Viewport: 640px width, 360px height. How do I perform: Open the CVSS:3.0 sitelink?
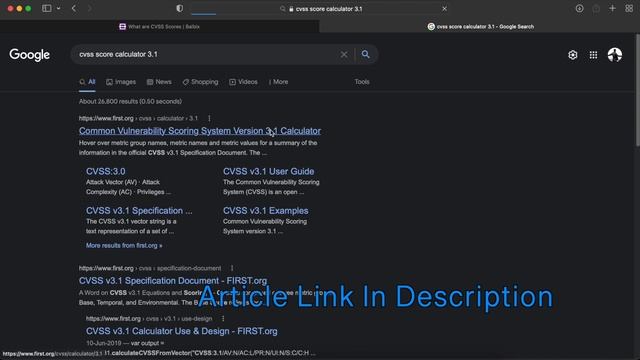coord(106,171)
